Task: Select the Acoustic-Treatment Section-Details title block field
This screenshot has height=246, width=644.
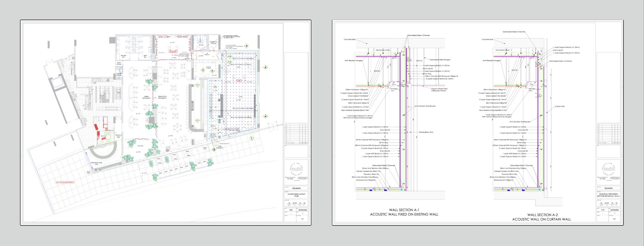Action: pos(608,195)
